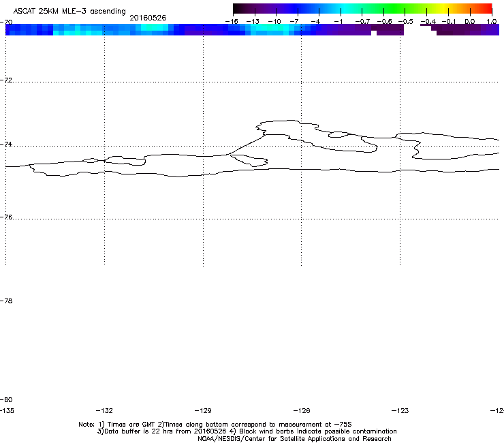Click the colorbar label 1.0
The image size is (504, 443).
[x=492, y=22]
